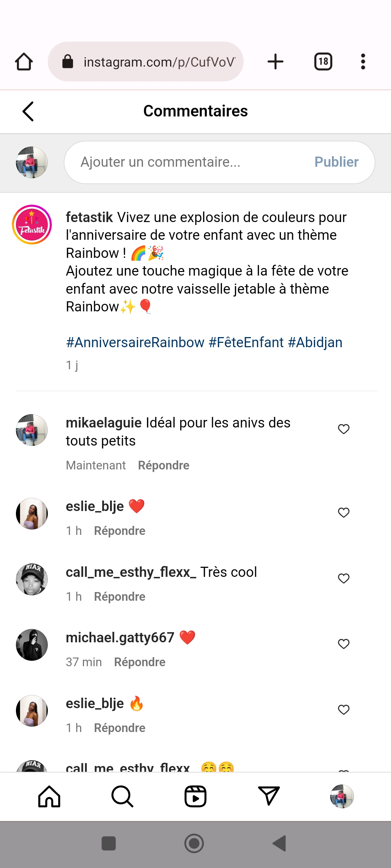
Task: Open the tab switcher showing 18 tabs
Action: [x=323, y=61]
